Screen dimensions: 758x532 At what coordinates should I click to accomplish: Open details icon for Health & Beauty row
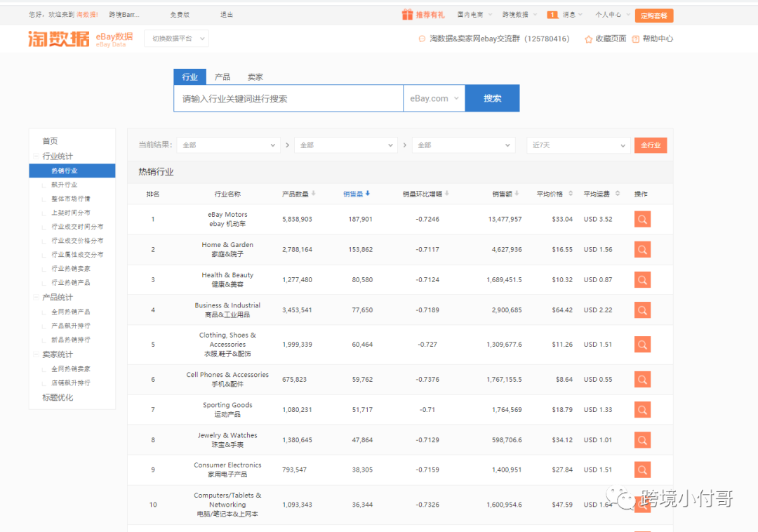coord(642,280)
